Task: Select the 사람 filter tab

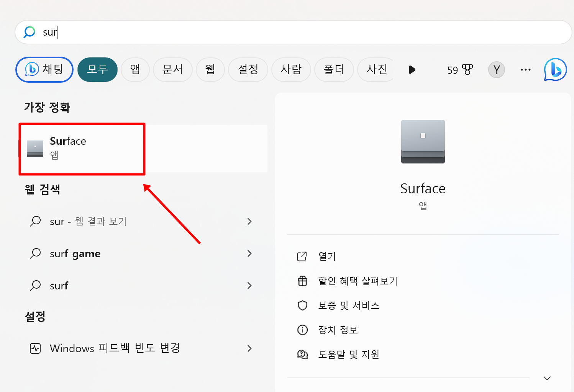Action: click(291, 69)
